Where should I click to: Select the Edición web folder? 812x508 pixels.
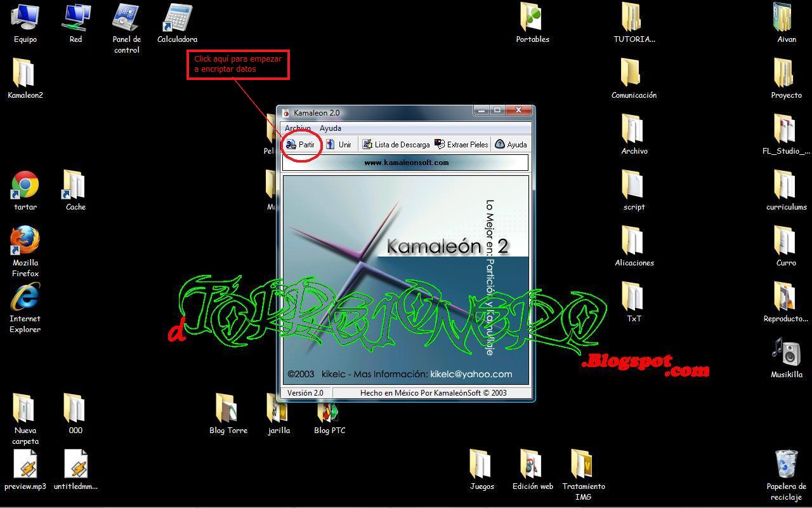pyautogui.click(x=533, y=471)
